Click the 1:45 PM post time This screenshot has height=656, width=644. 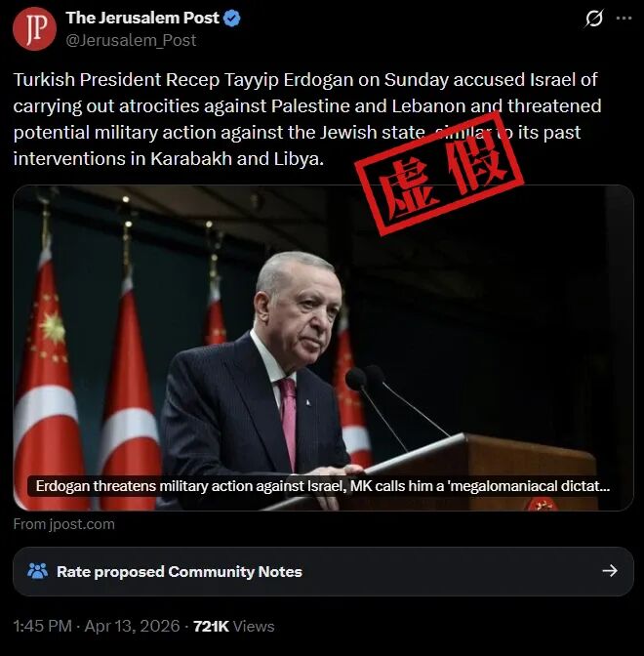[42, 627]
